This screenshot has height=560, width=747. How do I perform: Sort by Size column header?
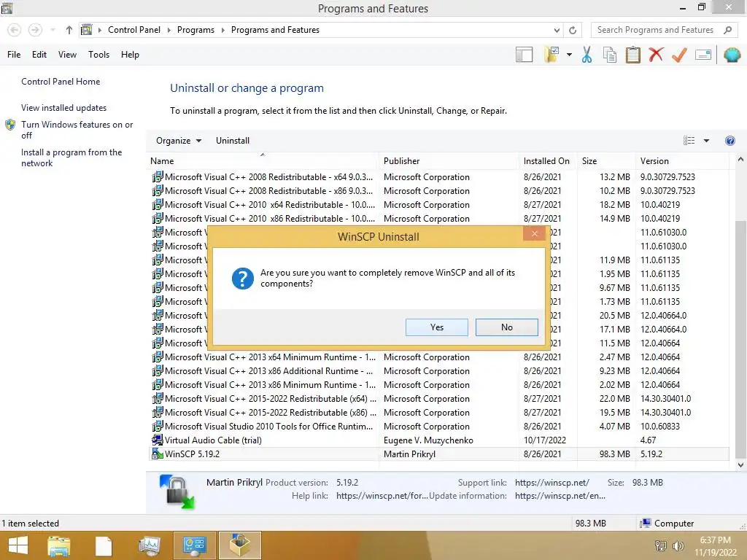606,161
